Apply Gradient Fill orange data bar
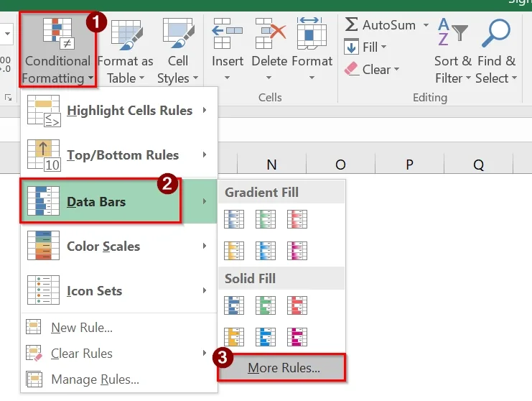532x401 pixels. [234, 251]
